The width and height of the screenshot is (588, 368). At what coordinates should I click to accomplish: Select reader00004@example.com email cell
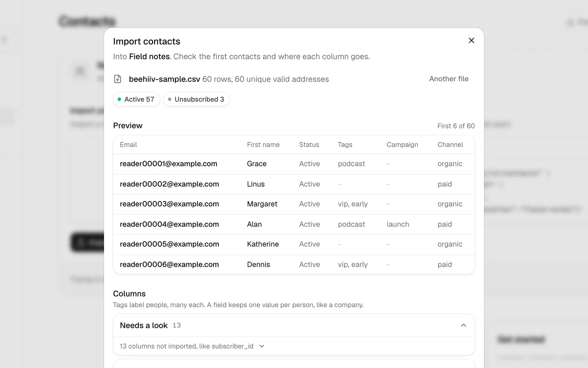click(x=169, y=224)
